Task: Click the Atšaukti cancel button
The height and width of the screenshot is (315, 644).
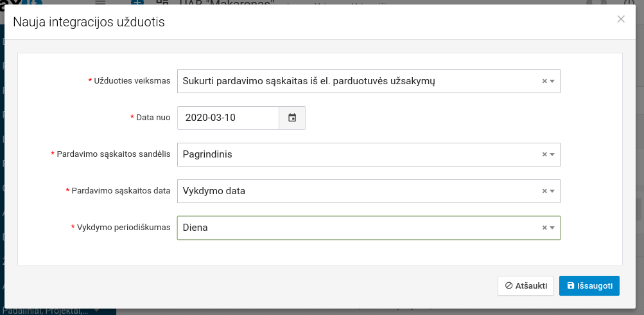Action: (525, 286)
